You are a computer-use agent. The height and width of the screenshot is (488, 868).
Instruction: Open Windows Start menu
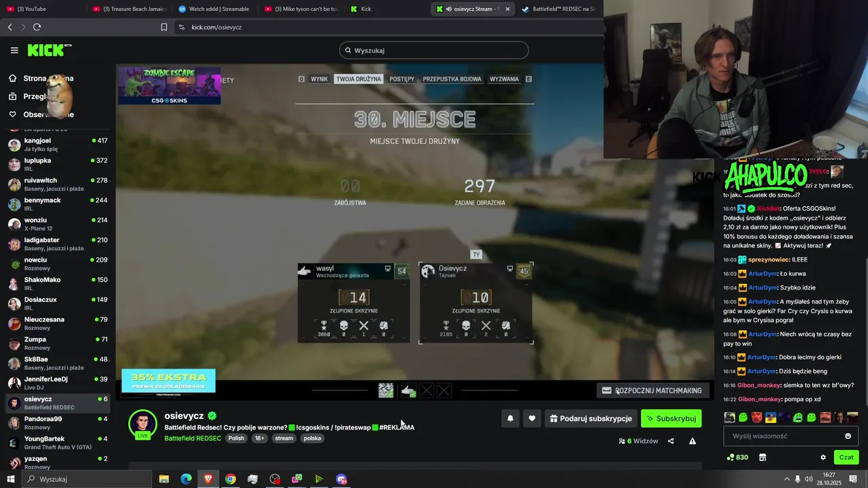click(x=10, y=479)
